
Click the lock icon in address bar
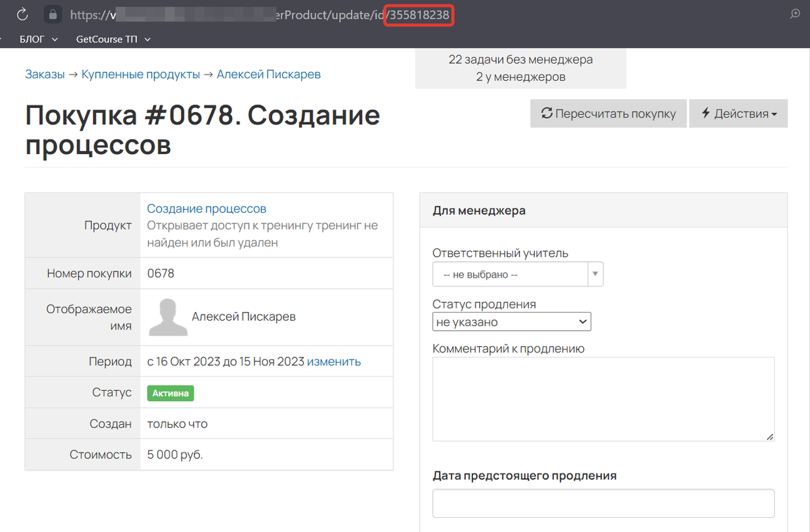click(52, 14)
